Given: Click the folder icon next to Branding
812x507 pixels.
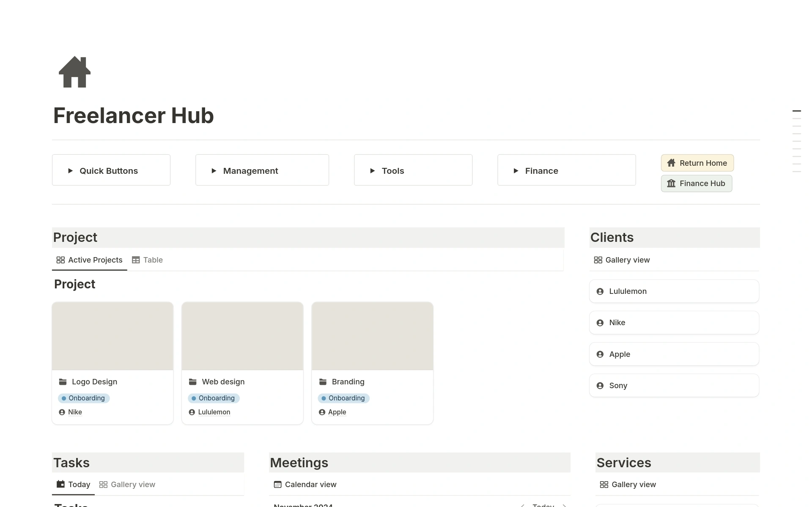Looking at the screenshot, I should 323,382.
